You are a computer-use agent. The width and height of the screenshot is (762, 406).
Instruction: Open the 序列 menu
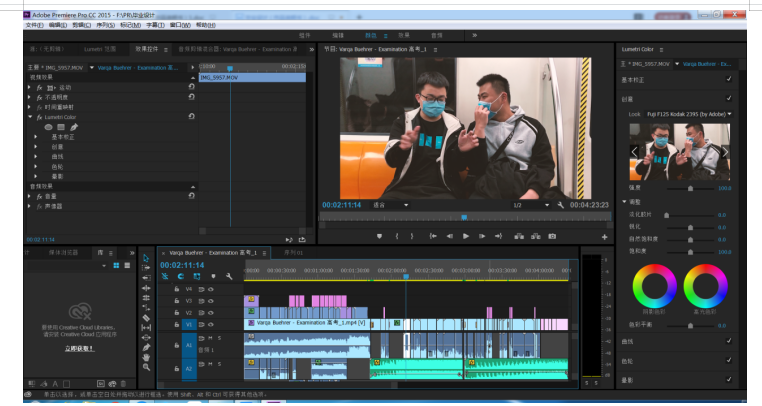tap(105, 25)
